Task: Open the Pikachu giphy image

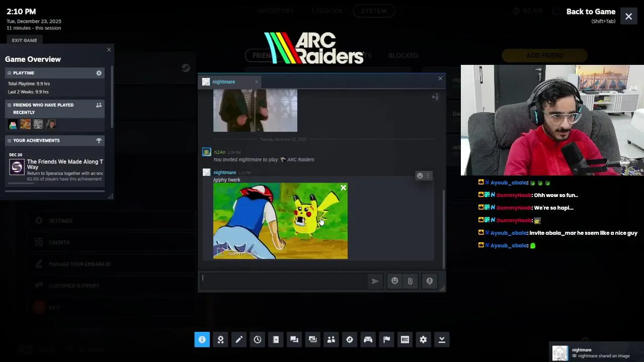Action: coord(280,221)
